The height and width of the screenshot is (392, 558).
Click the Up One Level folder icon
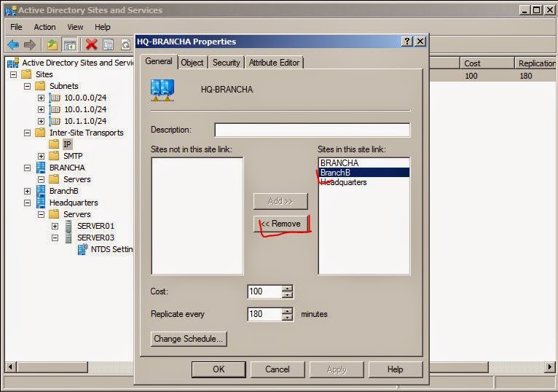point(52,45)
